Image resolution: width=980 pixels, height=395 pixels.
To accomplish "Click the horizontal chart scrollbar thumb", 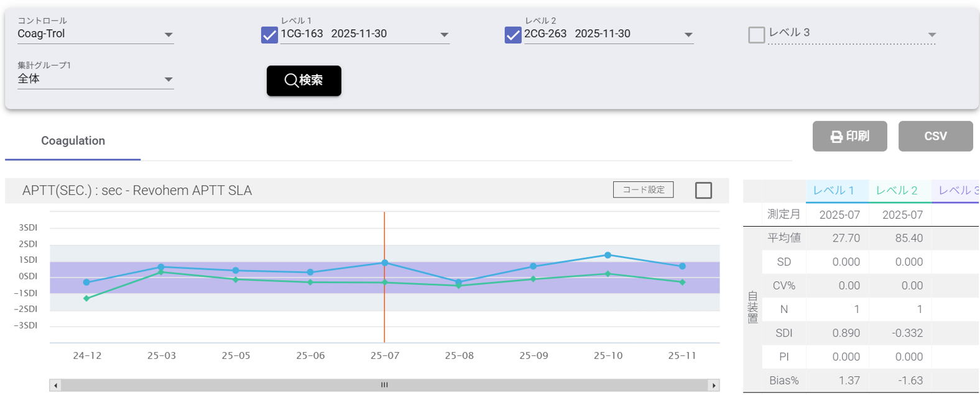I will coord(384,385).
